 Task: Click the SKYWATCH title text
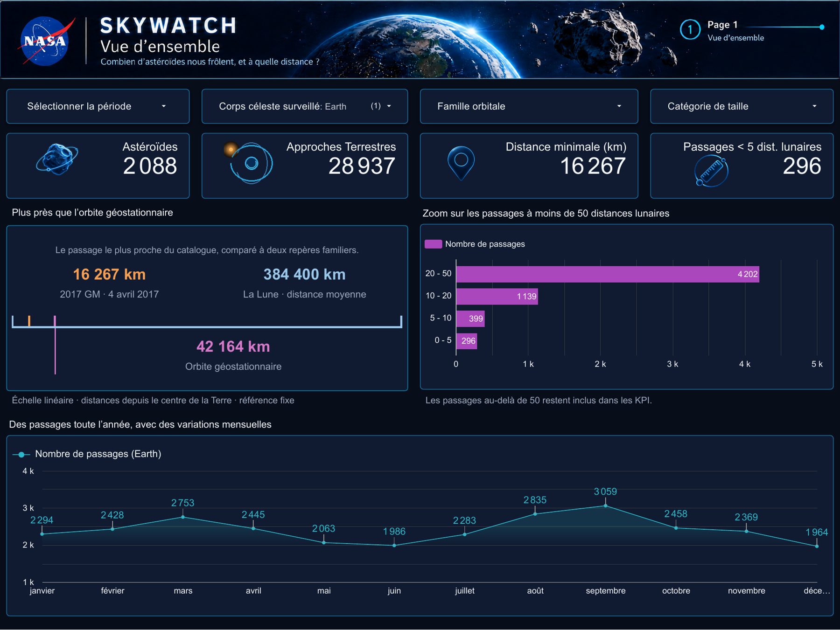coord(168,26)
